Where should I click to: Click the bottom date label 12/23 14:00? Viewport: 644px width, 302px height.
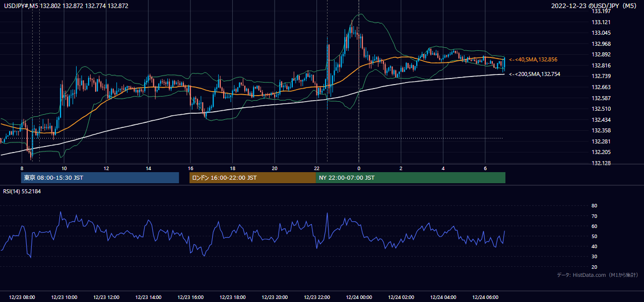(x=148, y=297)
